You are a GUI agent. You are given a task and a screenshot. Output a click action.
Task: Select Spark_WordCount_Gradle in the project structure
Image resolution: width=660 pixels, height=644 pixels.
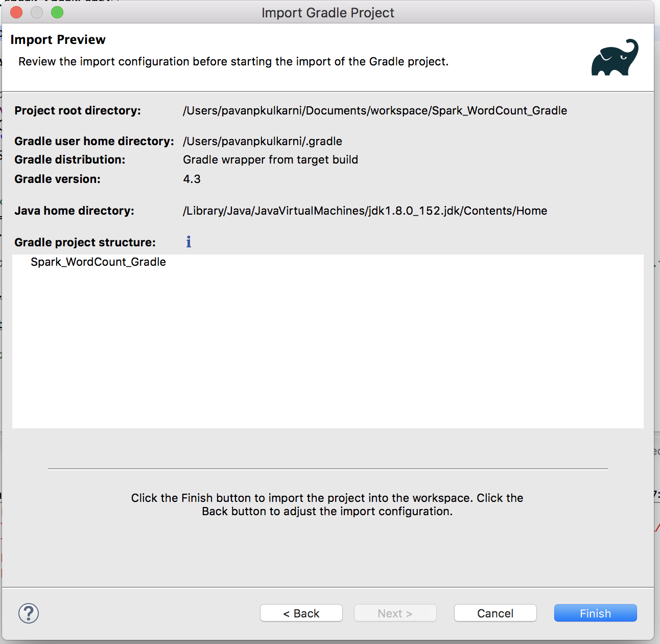pyautogui.click(x=98, y=262)
